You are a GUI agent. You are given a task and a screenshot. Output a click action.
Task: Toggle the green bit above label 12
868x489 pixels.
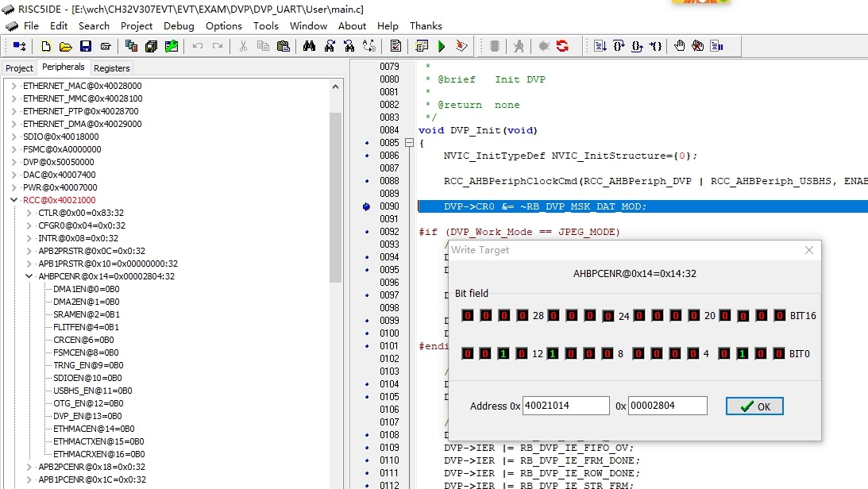coord(552,353)
